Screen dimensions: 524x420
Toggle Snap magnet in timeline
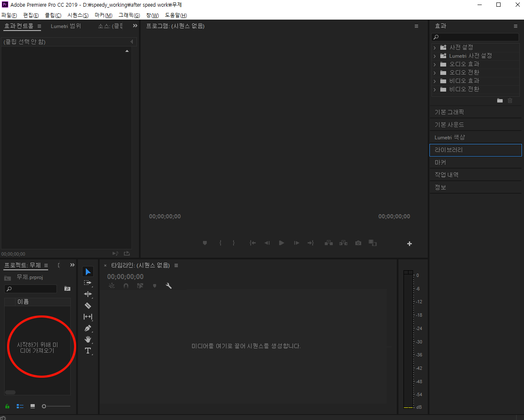(x=126, y=286)
